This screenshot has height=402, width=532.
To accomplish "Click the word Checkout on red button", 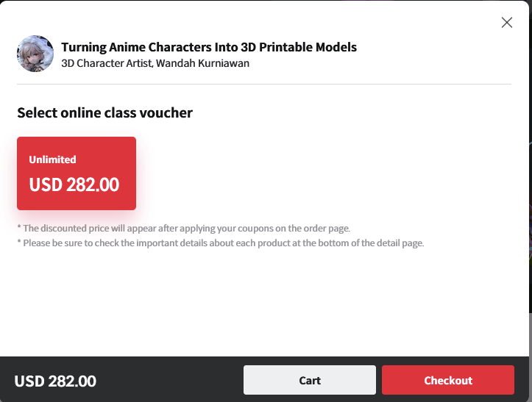I will (x=447, y=380).
